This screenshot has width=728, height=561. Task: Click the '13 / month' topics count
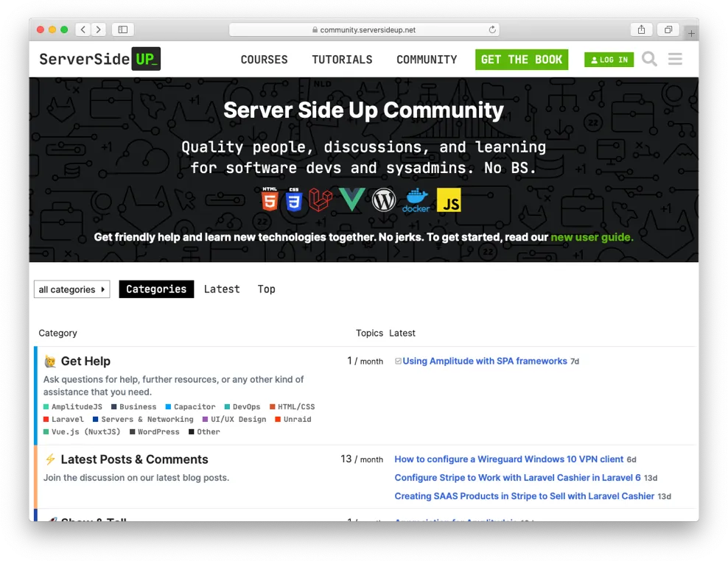[x=362, y=459]
